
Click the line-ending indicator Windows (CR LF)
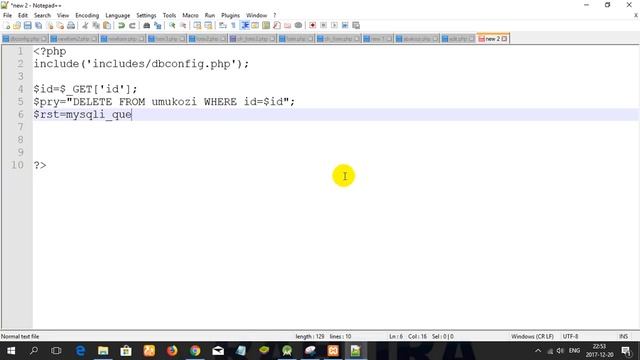pos(532,336)
